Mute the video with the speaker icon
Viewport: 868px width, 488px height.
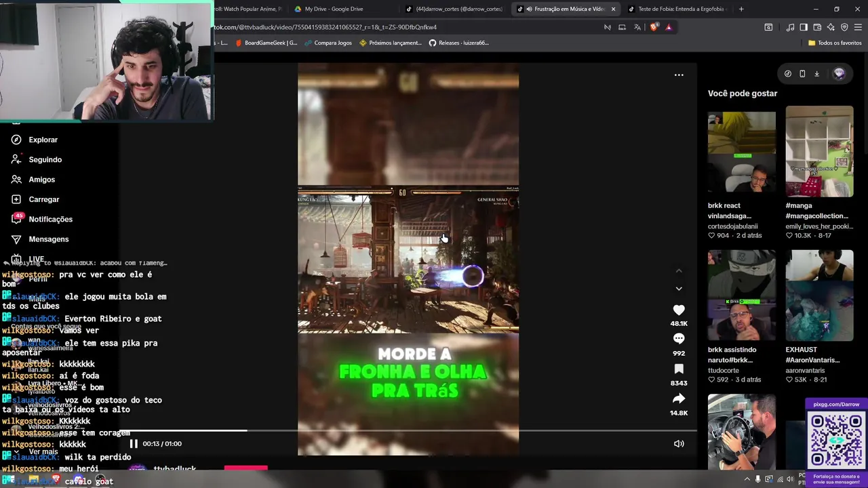(x=679, y=443)
